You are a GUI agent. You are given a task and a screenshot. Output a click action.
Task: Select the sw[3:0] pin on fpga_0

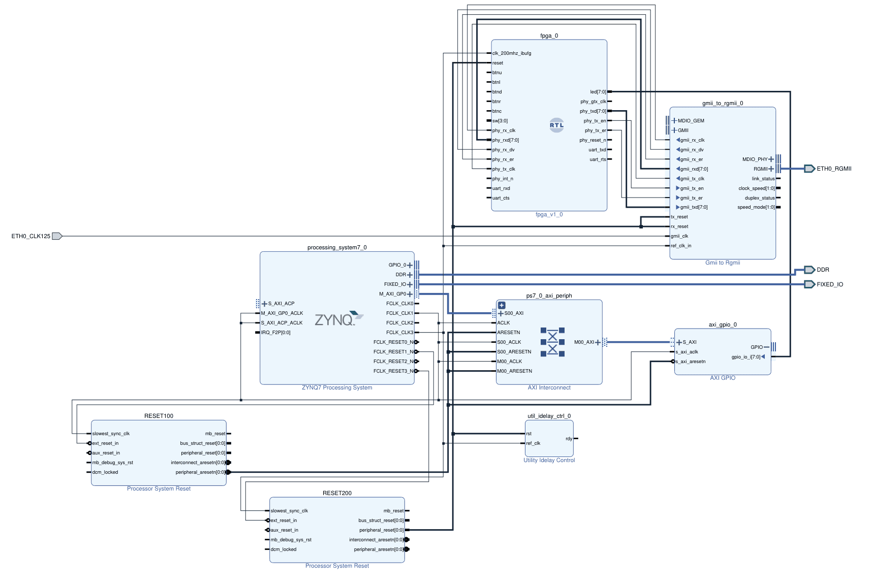[500, 121]
